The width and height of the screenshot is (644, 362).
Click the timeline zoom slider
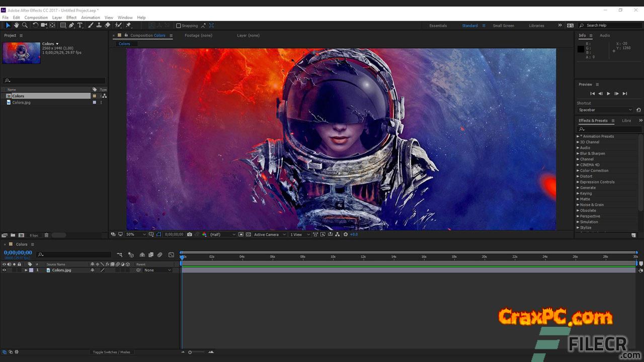[190, 352]
